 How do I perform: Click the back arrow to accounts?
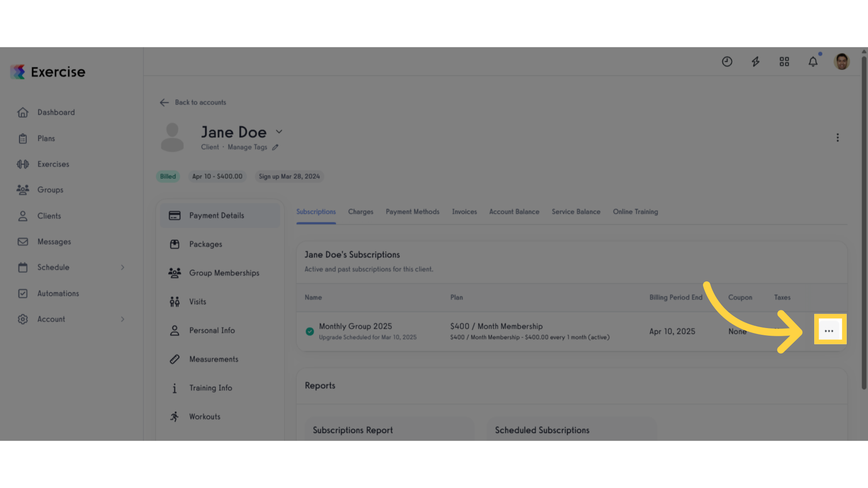tap(164, 103)
